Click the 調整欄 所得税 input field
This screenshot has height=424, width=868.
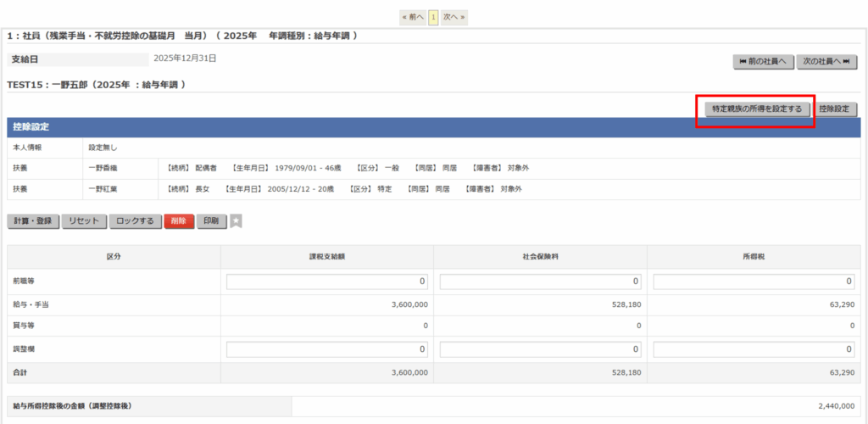click(754, 349)
